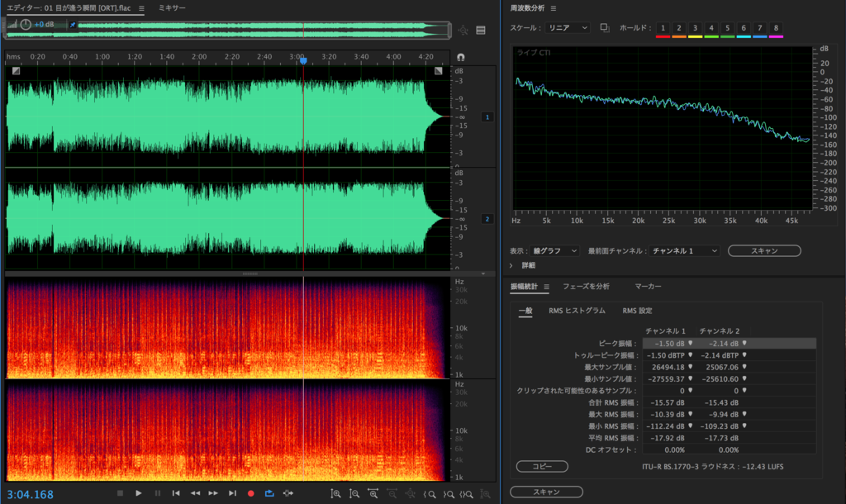Toggle hold button 2

[x=679, y=28]
